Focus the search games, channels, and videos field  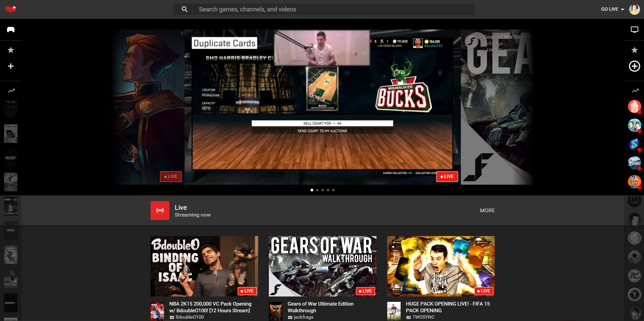point(324,9)
